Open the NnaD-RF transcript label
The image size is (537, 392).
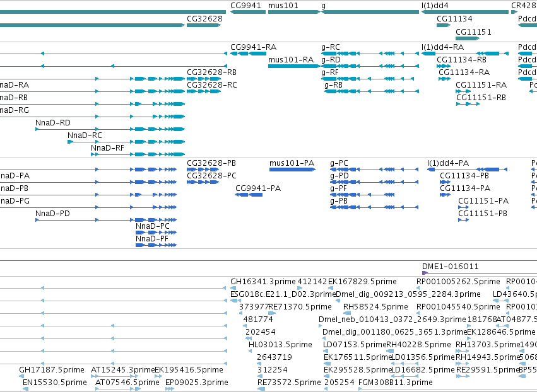[x=107, y=147]
